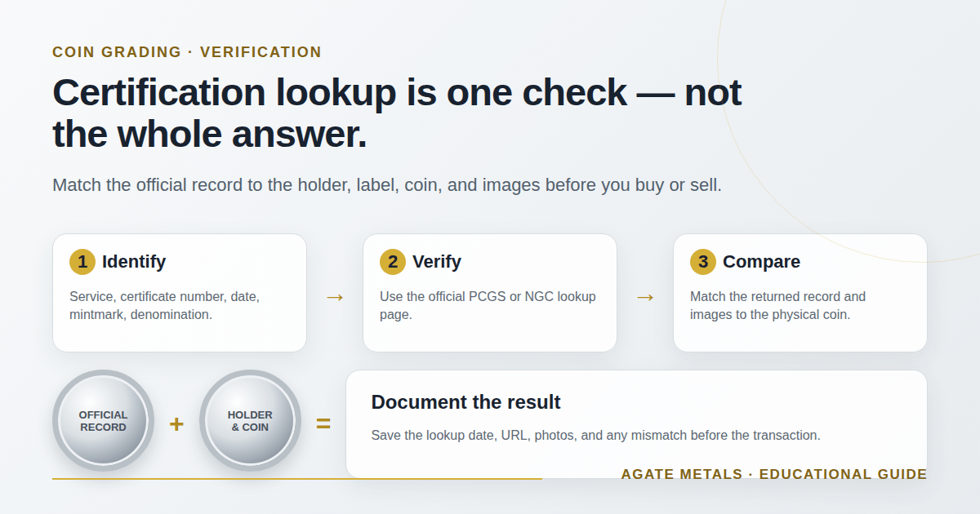Click the 'Match the official record' subtitle

pos(387,185)
